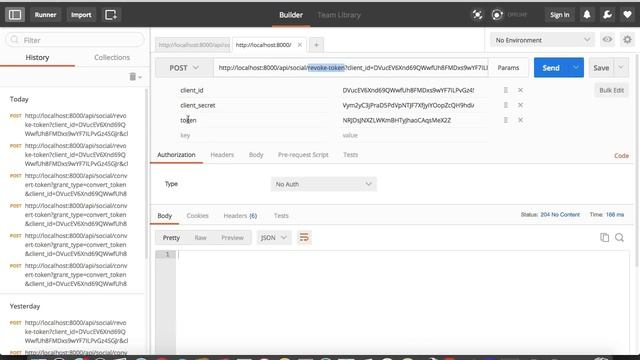The width and height of the screenshot is (640, 360).
Task: Click the heart icon
Action: [x=627, y=15]
